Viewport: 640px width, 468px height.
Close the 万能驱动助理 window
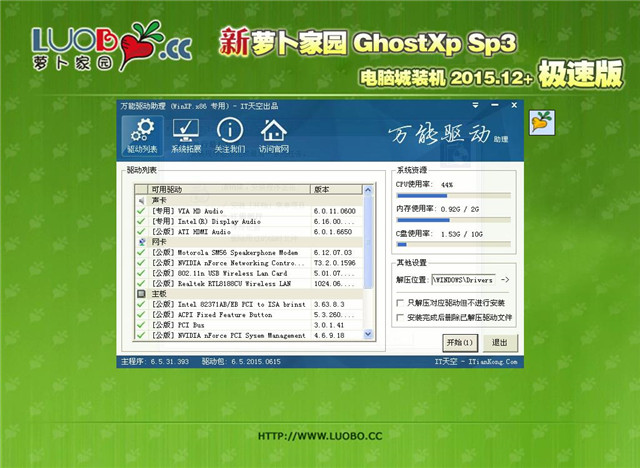point(514,105)
